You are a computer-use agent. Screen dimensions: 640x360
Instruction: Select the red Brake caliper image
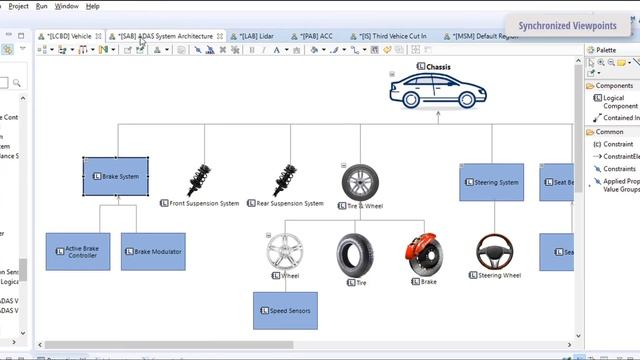(x=424, y=255)
